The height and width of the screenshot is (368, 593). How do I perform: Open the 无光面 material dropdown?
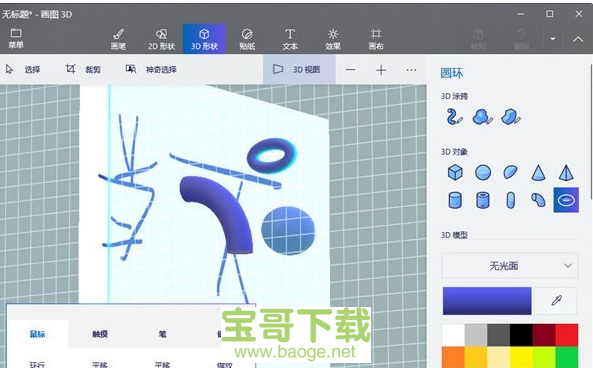click(510, 266)
